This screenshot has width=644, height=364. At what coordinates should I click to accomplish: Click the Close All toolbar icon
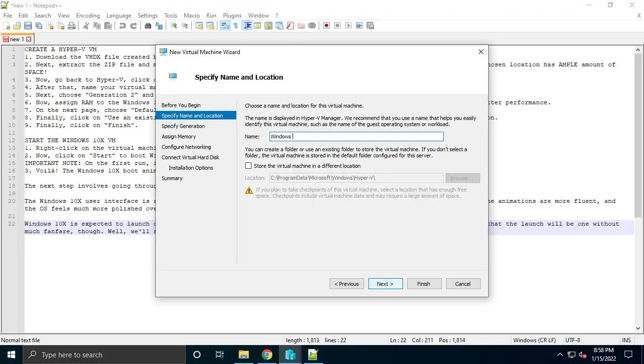coord(61,26)
